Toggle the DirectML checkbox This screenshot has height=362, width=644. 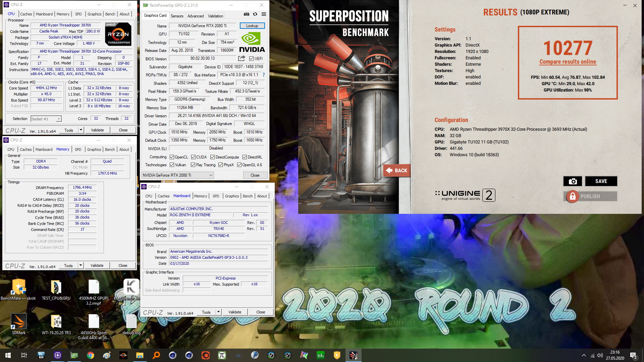245,157
